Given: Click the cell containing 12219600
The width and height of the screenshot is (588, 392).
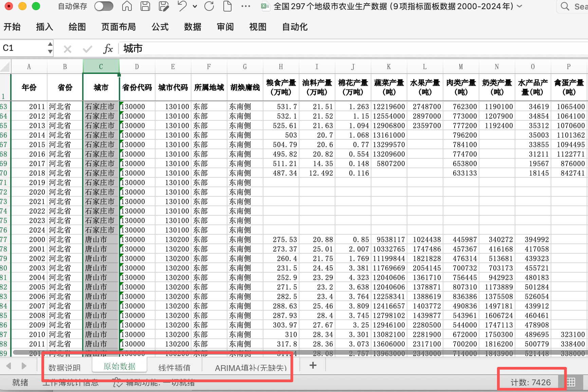Looking at the screenshot, I should [x=389, y=106].
